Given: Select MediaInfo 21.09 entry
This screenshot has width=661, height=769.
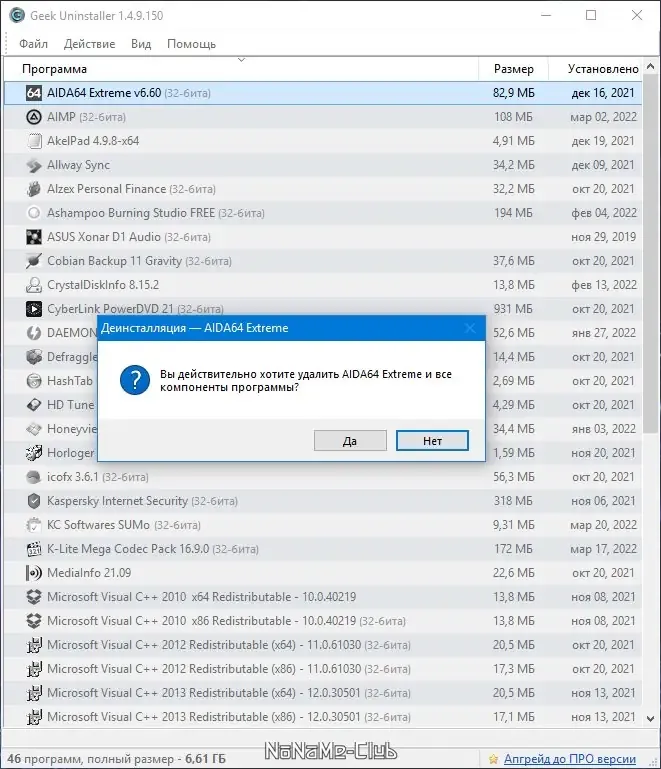Looking at the screenshot, I should 89,573.
